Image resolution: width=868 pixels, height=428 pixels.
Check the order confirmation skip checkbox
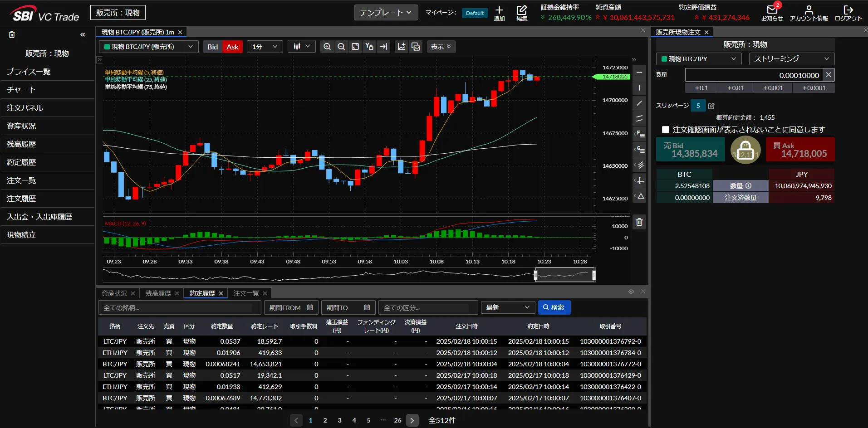click(666, 130)
